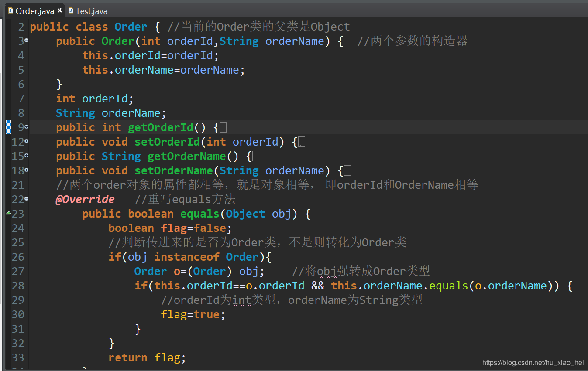The width and height of the screenshot is (588, 371).
Task: Click the 'return flag;' statement
Action: click(x=147, y=357)
